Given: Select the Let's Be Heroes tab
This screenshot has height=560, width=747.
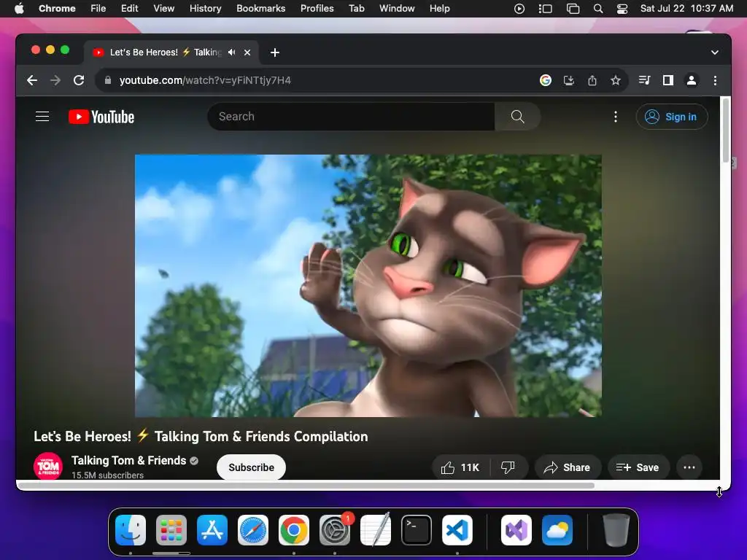Looking at the screenshot, I should point(165,52).
